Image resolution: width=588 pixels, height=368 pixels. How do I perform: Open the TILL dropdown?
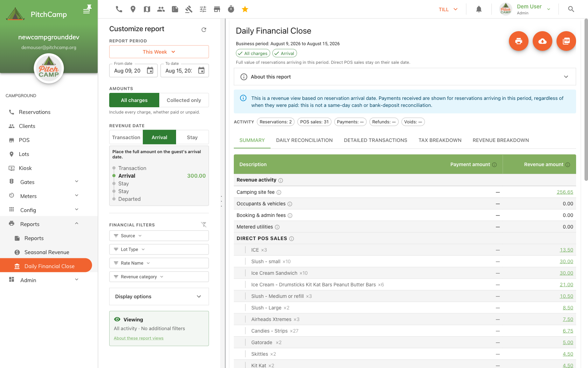pos(448,9)
